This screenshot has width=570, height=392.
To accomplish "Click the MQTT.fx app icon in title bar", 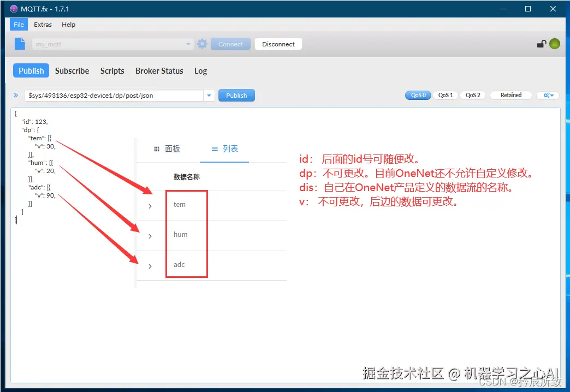I will click(14, 9).
